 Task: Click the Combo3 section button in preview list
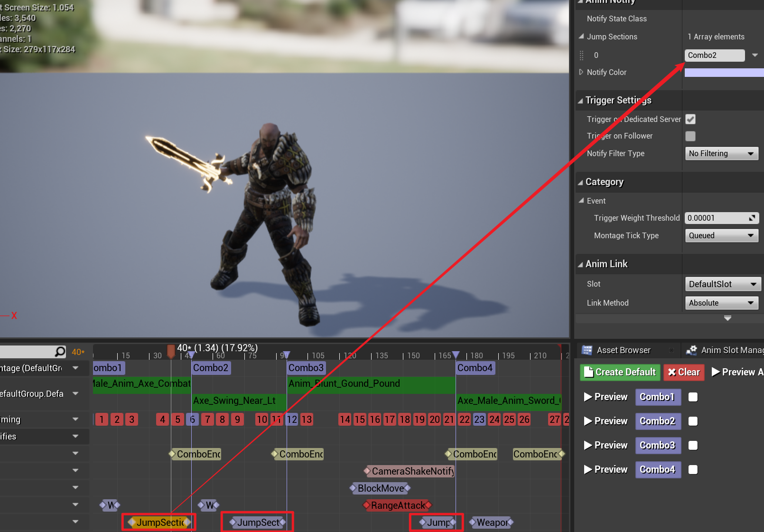(658, 445)
